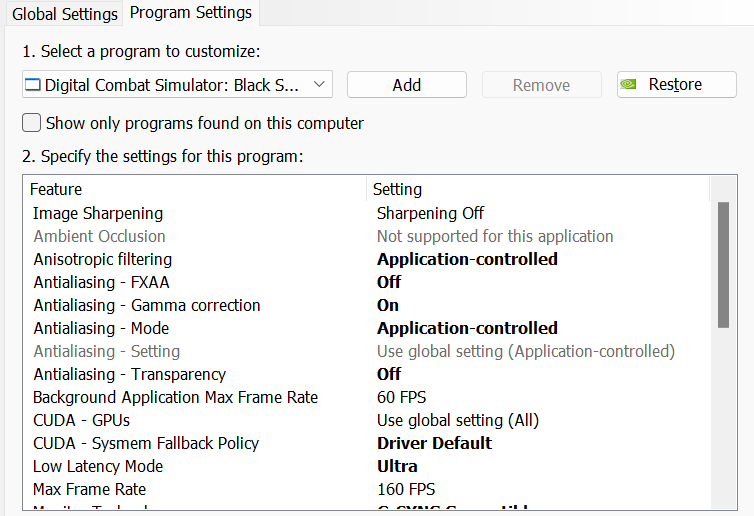
Task: Select the Program Settings tab
Action: point(191,13)
